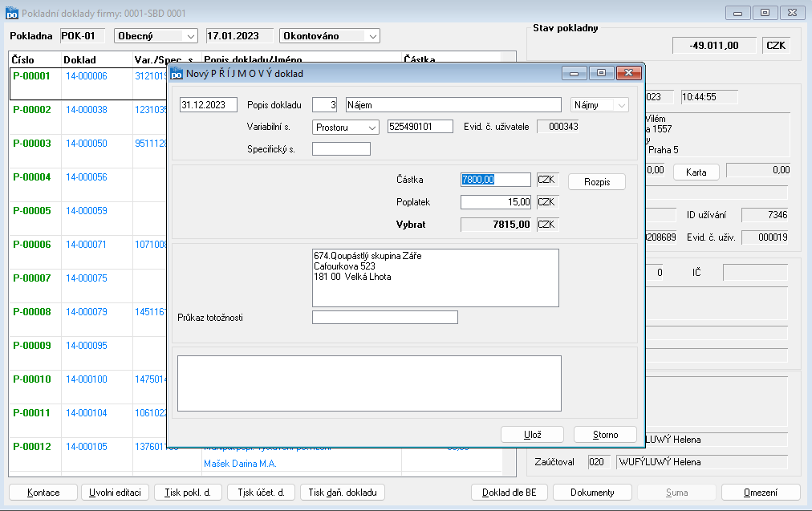Click the Částka amount field

click(x=496, y=180)
